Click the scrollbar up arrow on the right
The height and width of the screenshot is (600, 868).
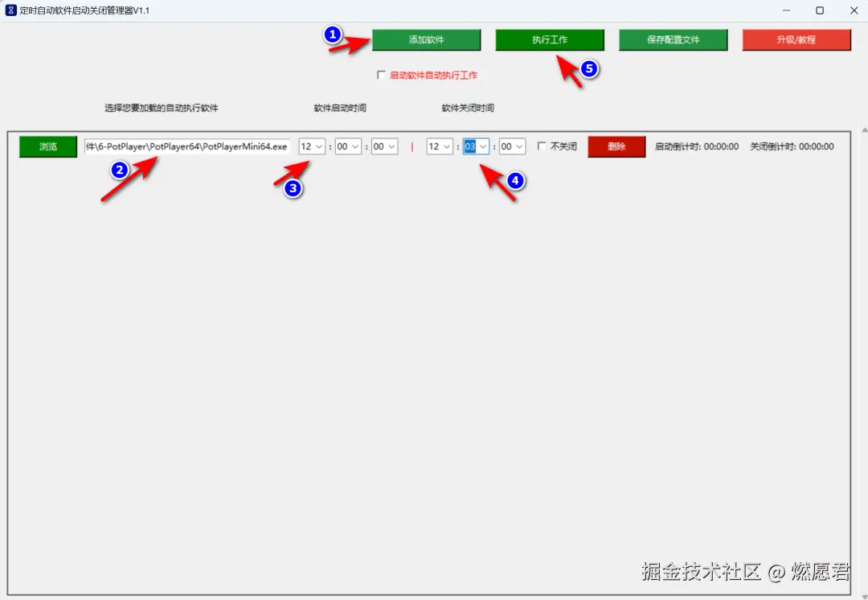tap(864, 129)
